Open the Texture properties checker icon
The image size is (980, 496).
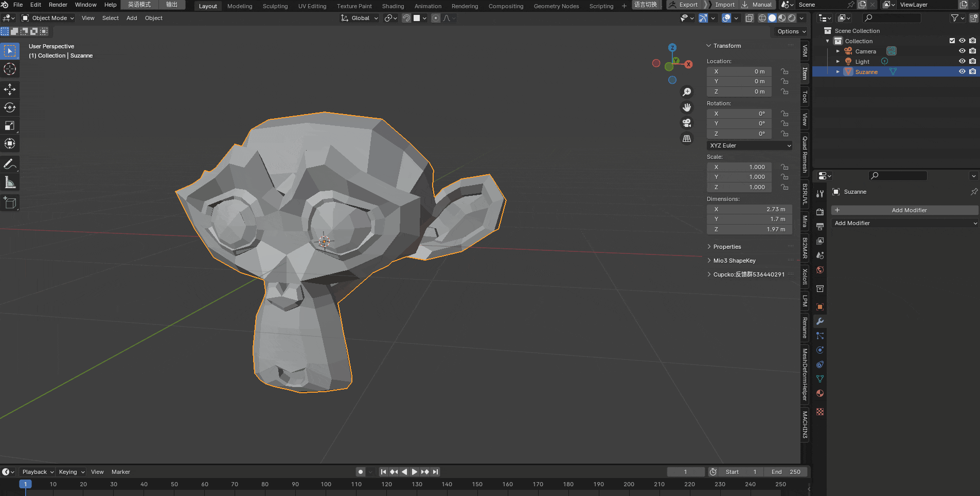point(820,412)
